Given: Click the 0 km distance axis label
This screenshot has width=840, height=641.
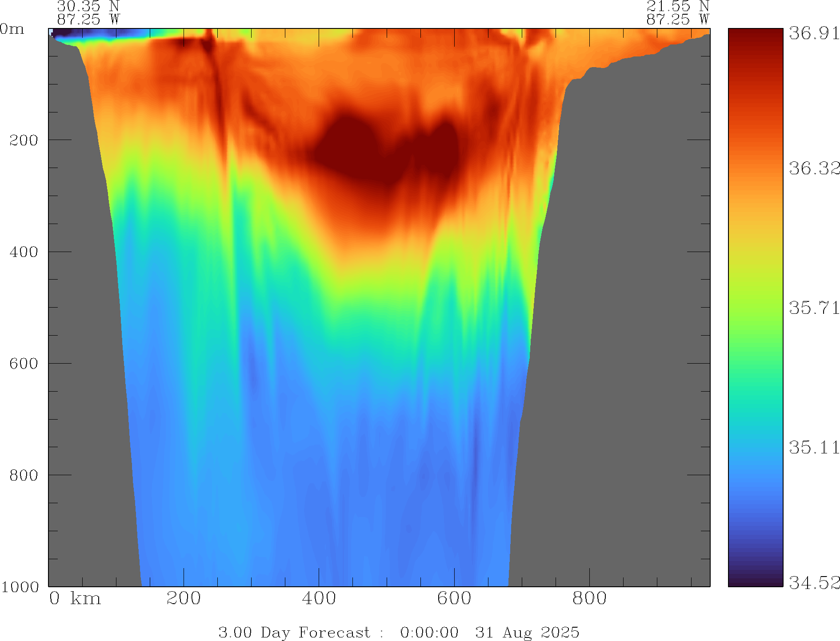Looking at the screenshot, I should click(x=75, y=598).
